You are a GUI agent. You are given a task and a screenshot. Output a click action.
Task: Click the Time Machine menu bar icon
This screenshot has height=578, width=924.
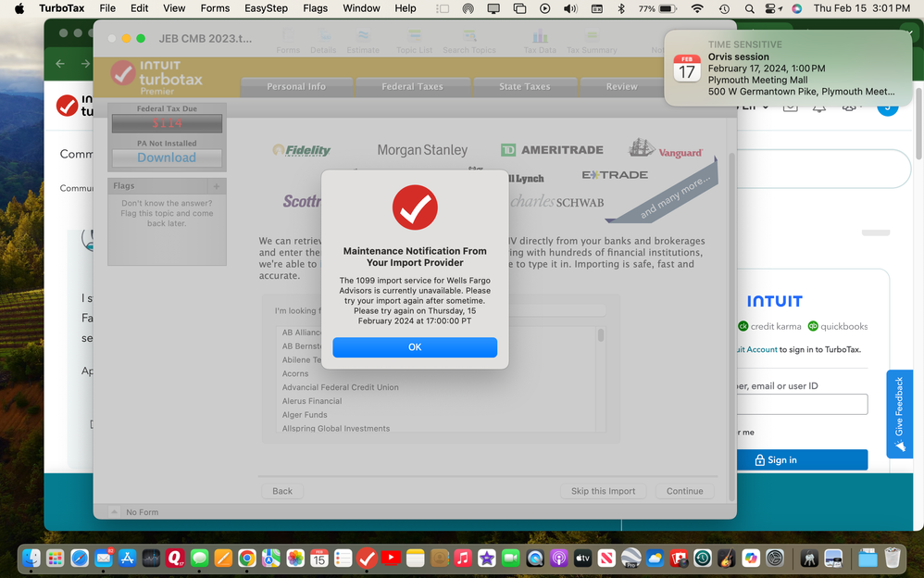point(724,9)
